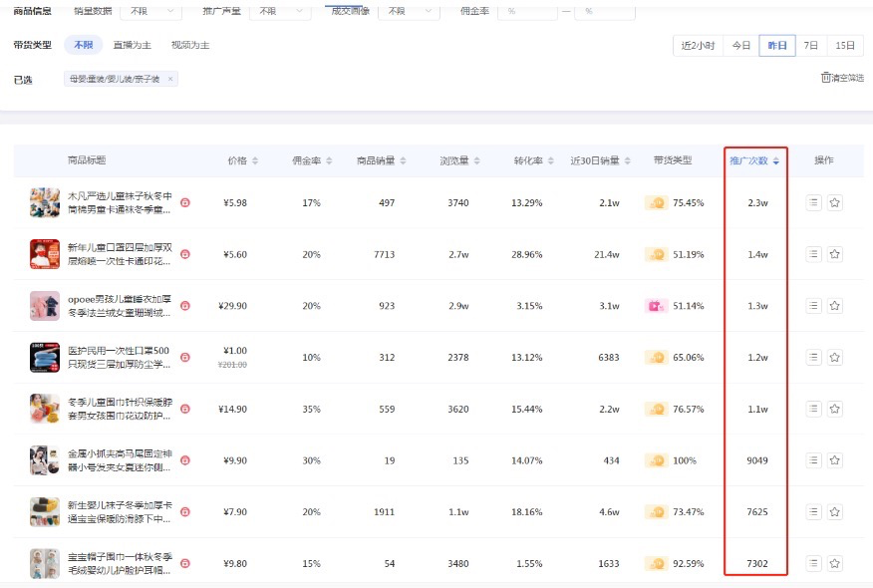Viewport: 873px width, 588px height.
Task: Click red shop icon beside 新年儿童口罩
Action: click(x=185, y=254)
